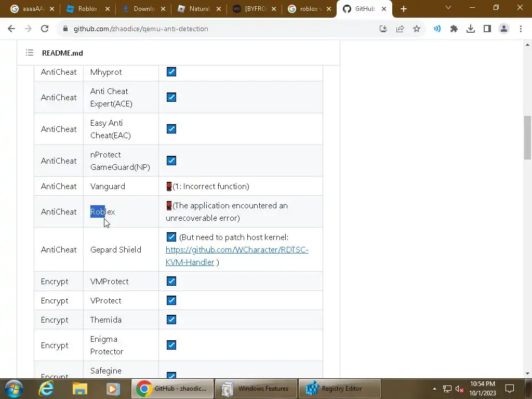Open the media router cast extension icon

[x=437, y=29]
